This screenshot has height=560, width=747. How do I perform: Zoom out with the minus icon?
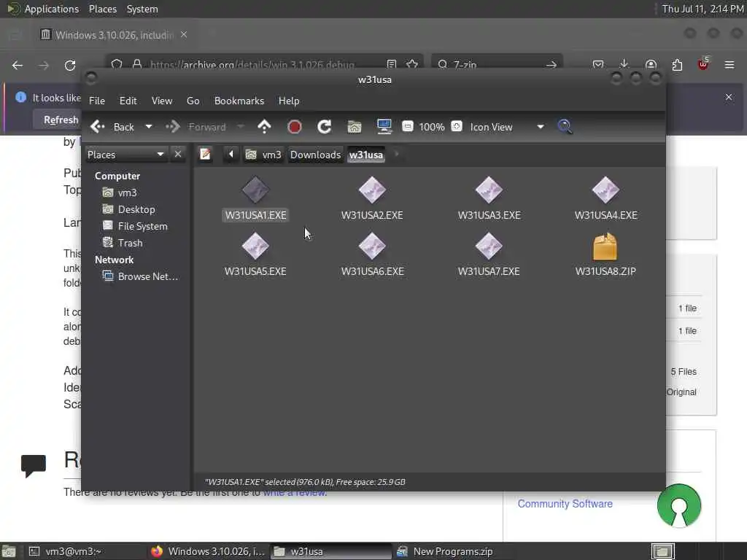(x=407, y=126)
